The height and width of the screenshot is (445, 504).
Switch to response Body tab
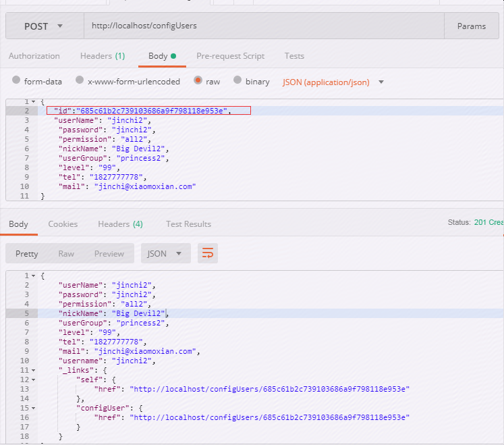18,224
